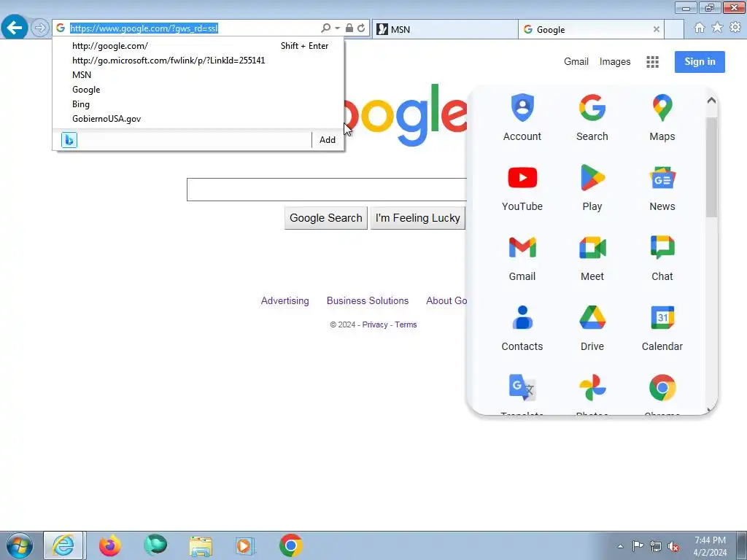
Task: Open Calendar from the apps panel
Action: coord(662,327)
